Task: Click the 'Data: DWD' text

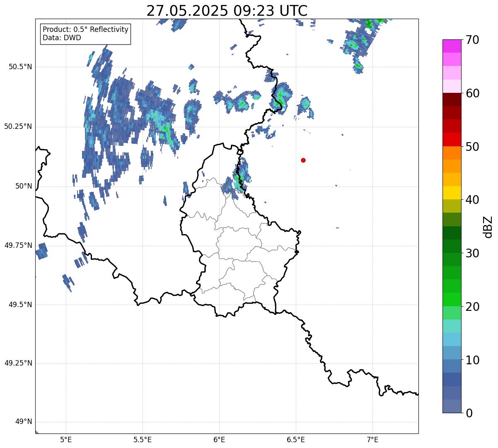Action: click(62, 38)
